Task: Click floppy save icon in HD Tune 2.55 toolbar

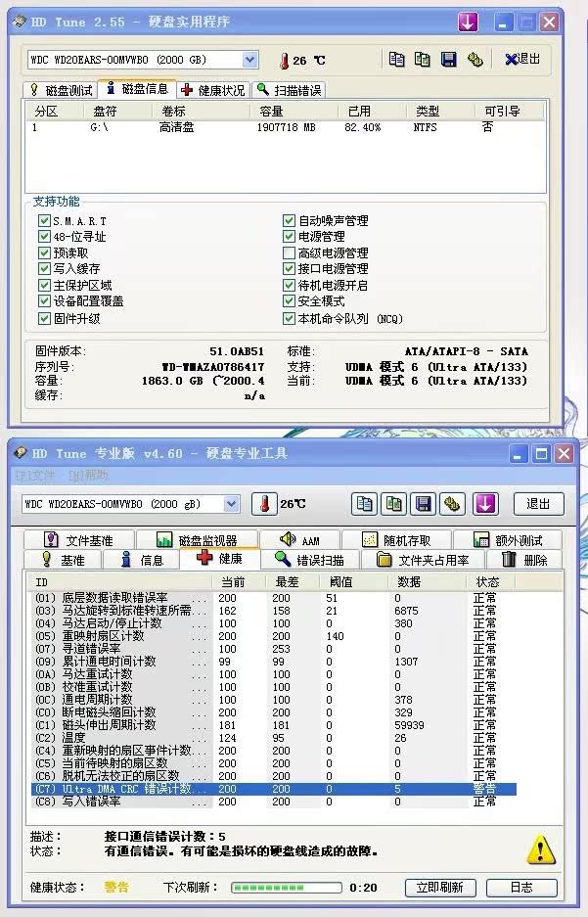Action: coord(448,59)
